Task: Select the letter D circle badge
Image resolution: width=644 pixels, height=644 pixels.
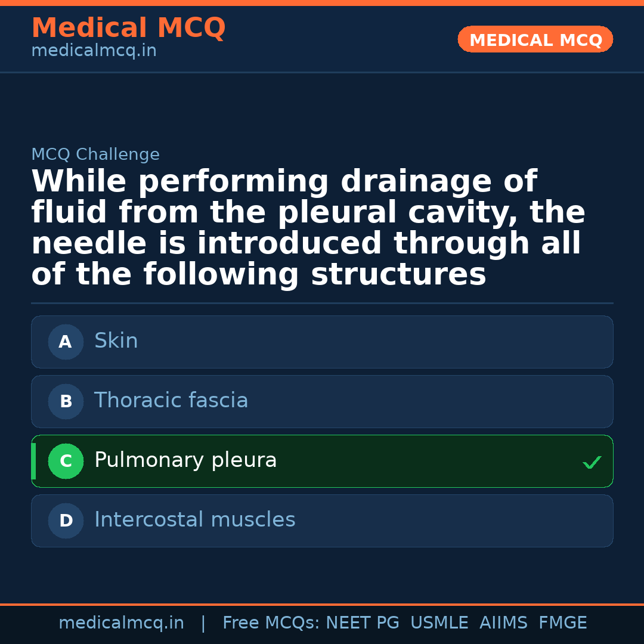Action: pyautogui.click(x=66, y=521)
